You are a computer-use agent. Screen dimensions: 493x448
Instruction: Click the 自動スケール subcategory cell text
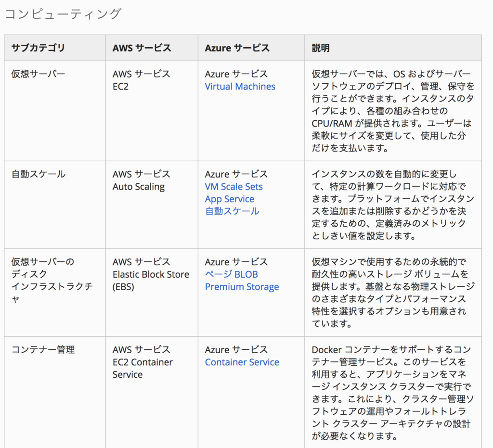pyautogui.click(x=38, y=174)
